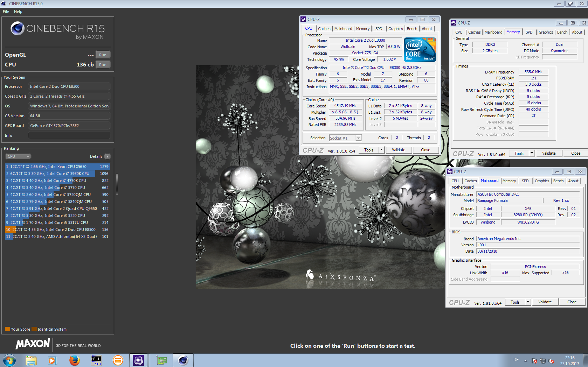Select ranking row Core i7-3930K 1096
This screenshot has height=367, width=588.
57,174
